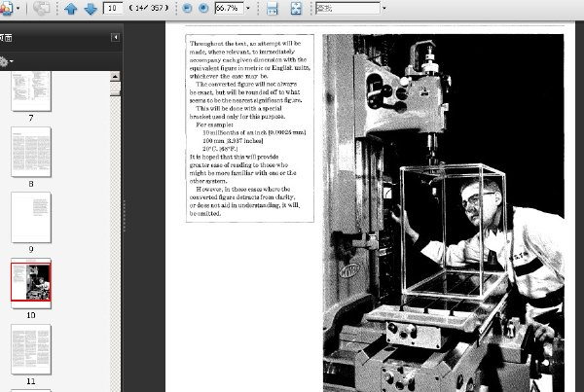Open the pages panel options gear menu
The width and height of the screenshot is (584, 392).
pos(5,61)
